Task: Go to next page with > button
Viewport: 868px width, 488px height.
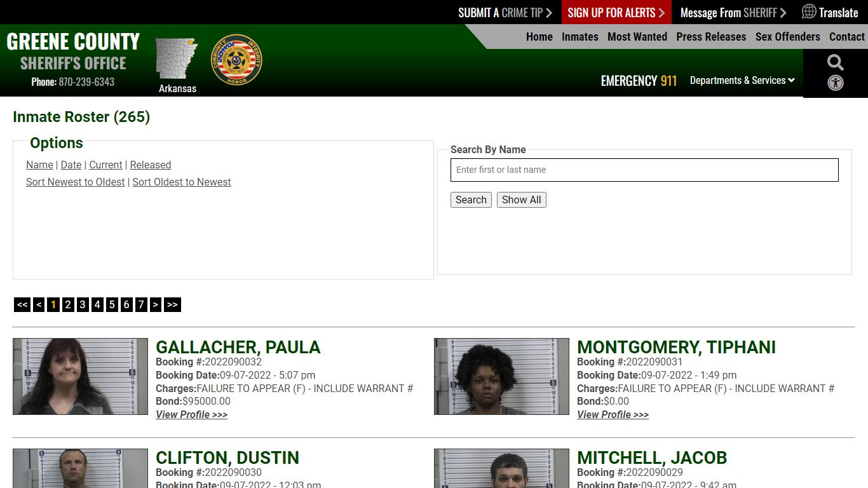Action: point(156,304)
